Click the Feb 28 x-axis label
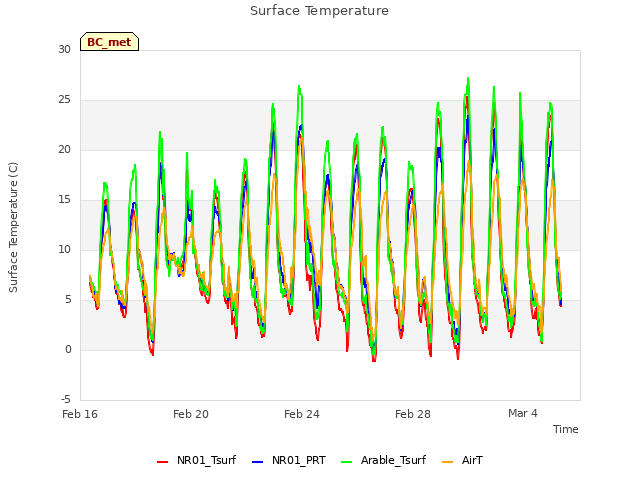The width and height of the screenshot is (640, 480). click(413, 414)
